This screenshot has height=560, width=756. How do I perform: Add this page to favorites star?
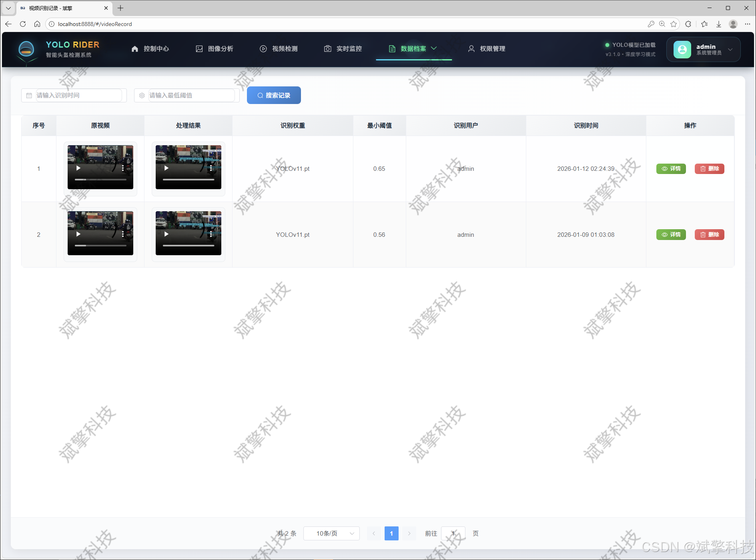pyautogui.click(x=674, y=24)
